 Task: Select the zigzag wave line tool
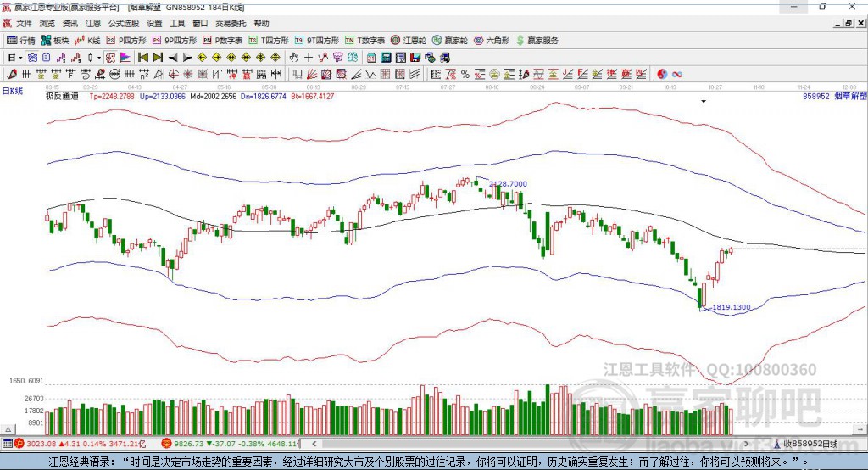click(x=370, y=75)
